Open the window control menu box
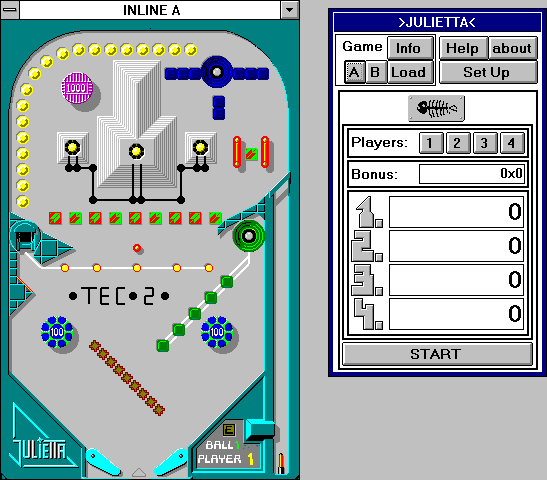Image resolution: width=547 pixels, height=480 pixels. pos(10,10)
